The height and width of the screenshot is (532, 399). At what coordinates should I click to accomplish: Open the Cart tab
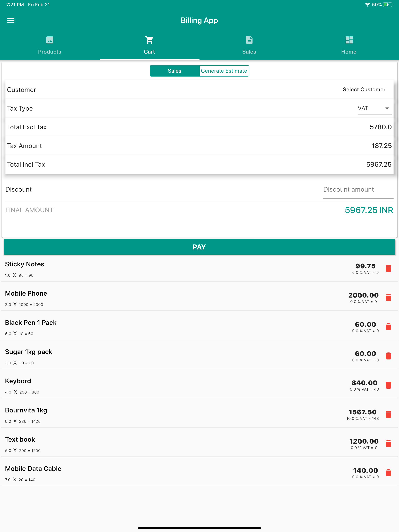pyautogui.click(x=149, y=45)
